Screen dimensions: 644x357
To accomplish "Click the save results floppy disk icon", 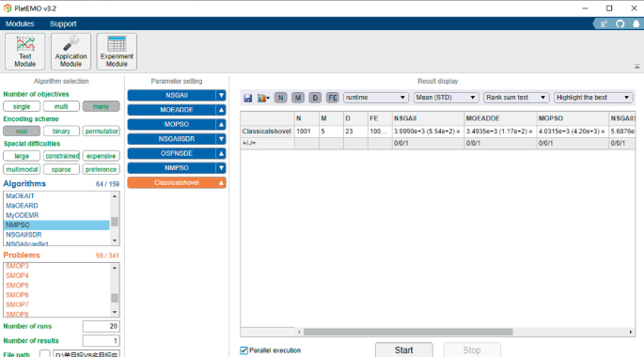I will point(247,98).
